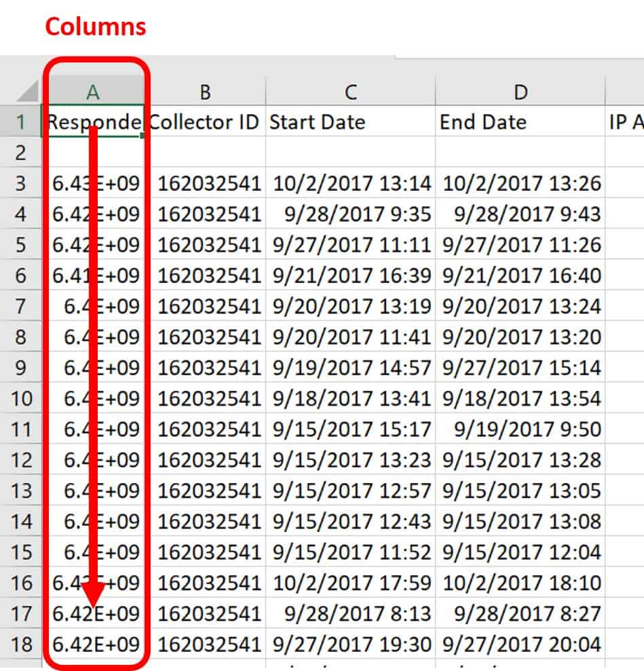Click the fill handle of cell A1
Screen dimensions: 644x671
click(x=143, y=136)
